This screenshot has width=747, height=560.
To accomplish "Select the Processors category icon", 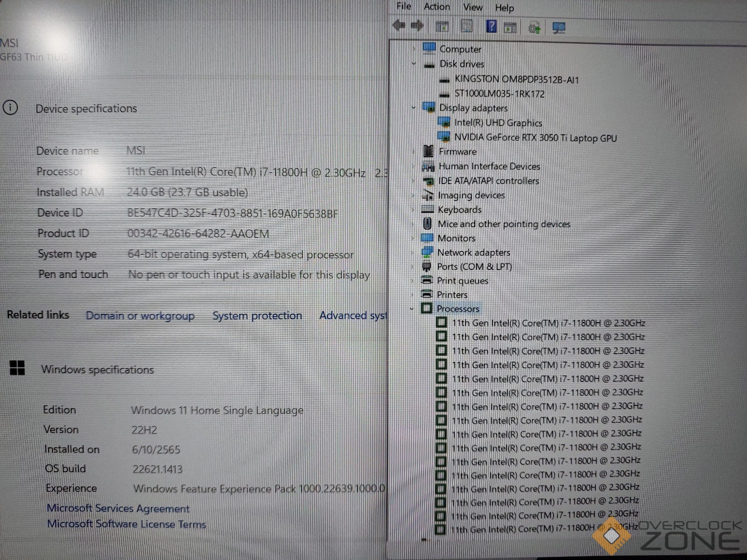I will (426, 308).
